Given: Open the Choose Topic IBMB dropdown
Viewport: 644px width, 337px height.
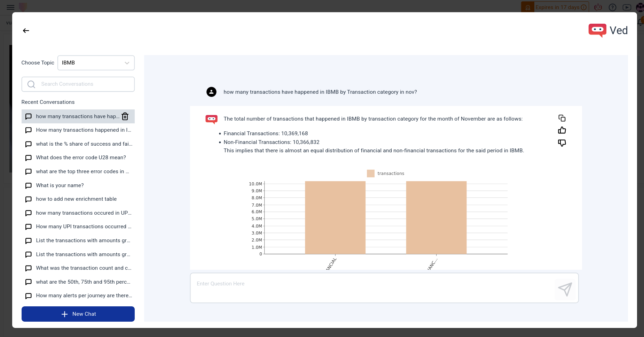Looking at the screenshot, I should coord(96,63).
